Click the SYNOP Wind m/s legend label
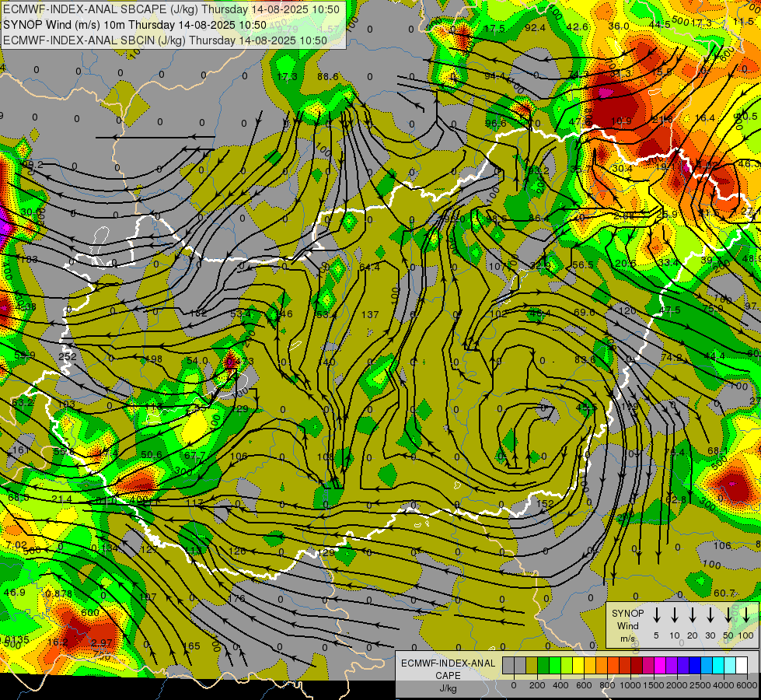Viewport: 761px width, 700px height. [x=627, y=625]
